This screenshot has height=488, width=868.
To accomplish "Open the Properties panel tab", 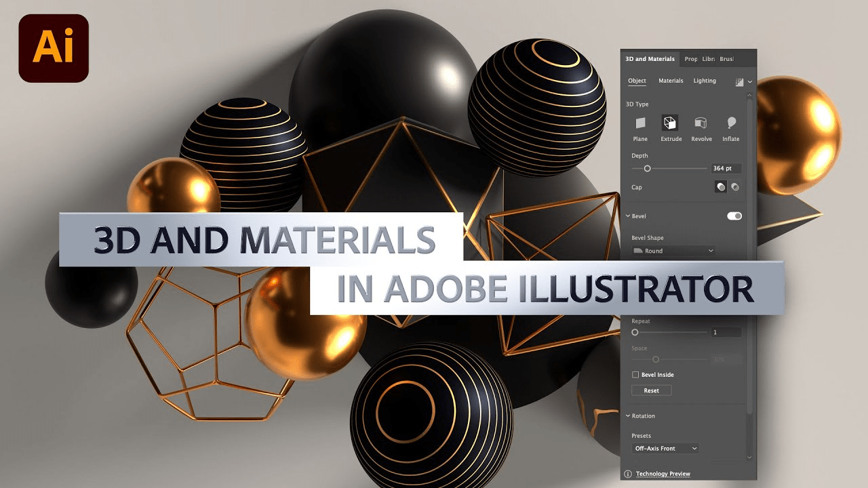I will tap(690, 59).
